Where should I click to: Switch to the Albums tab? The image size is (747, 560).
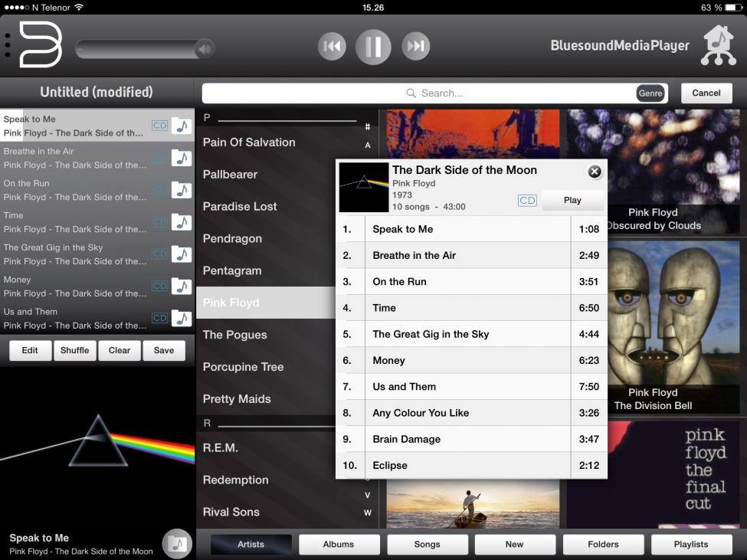(339, 544)
